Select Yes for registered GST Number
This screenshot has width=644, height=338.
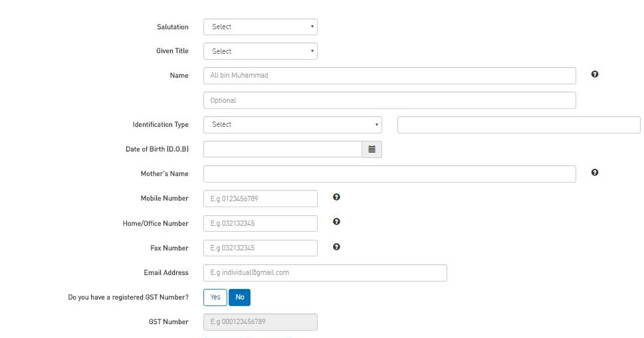[x=215, y=297]
